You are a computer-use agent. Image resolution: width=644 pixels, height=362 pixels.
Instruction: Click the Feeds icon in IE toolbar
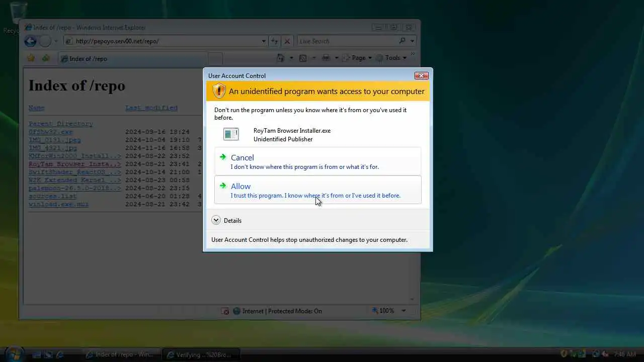click(x=303, y=58)
